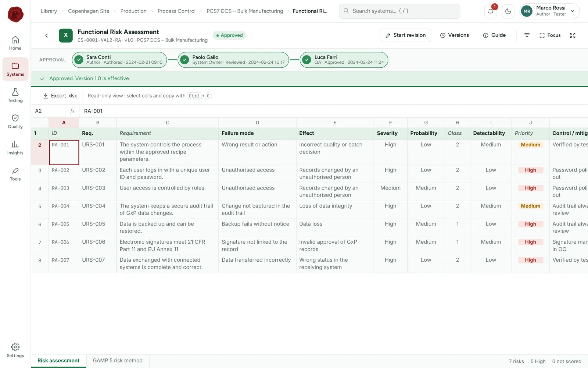Select the Luca Ferri approval step
Image resolution: width=588 pixels, height=368 pixels.
pos(344,60)
